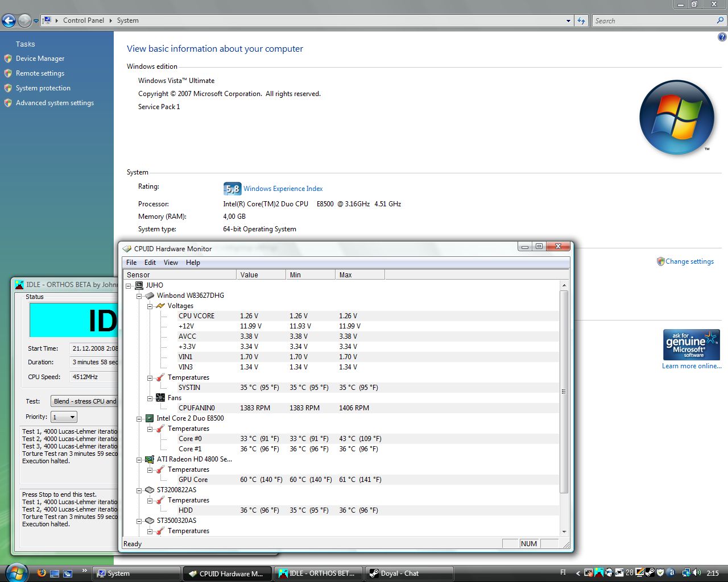Collapse the Voltages tree branch
Image resolution: width=728 pixels, height=582 pixels.
click(x=150, y=306)
